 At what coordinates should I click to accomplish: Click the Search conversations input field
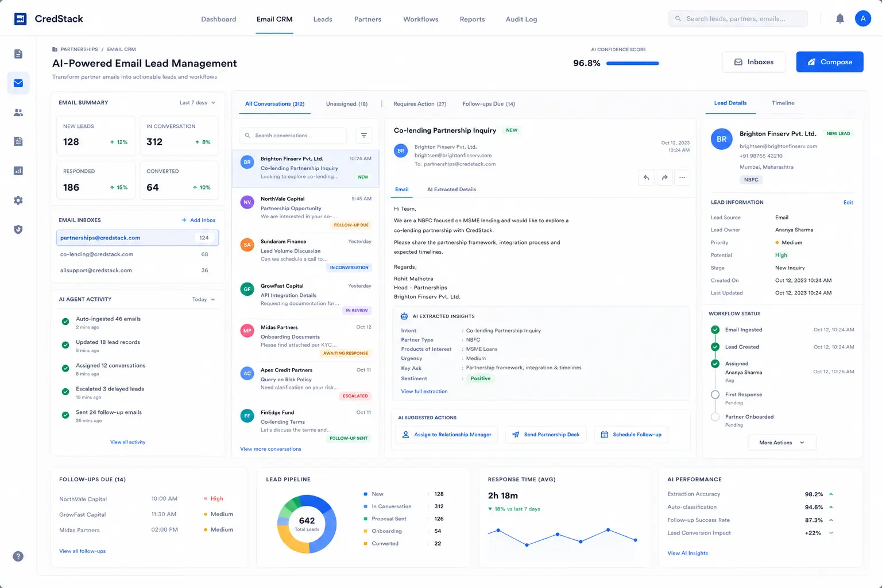(x=293, y=136)
